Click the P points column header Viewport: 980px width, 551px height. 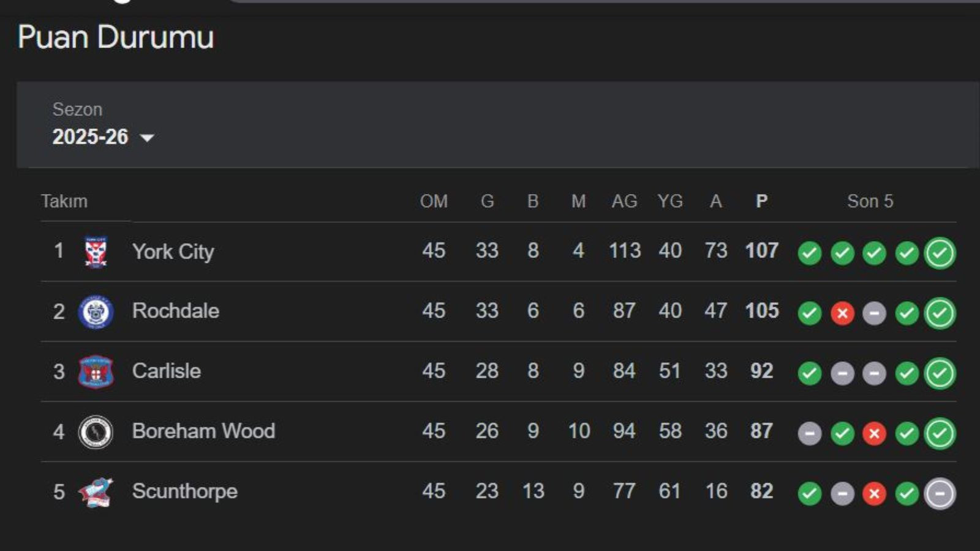tap(761, 201)
